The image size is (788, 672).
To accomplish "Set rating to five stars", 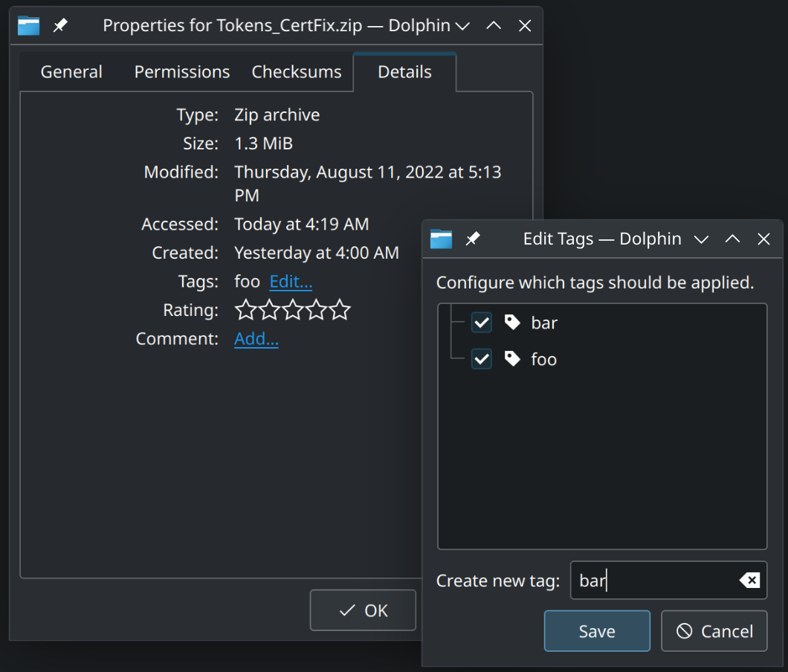I will (340, 310).
